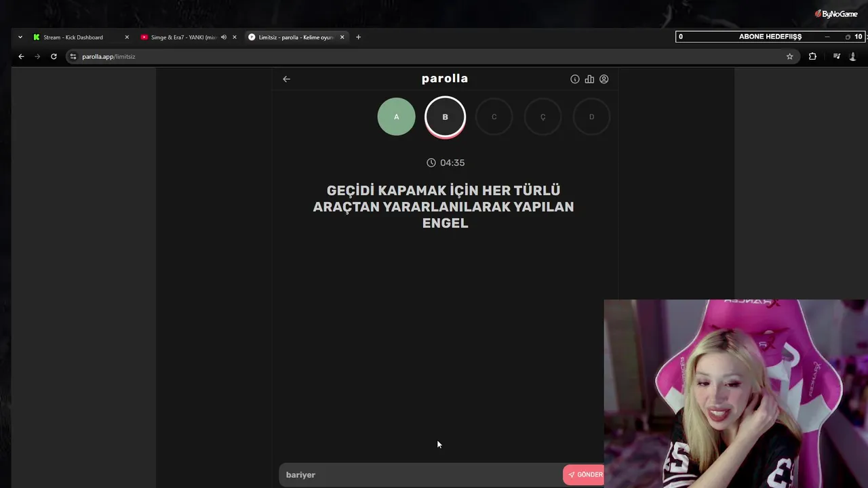Select the letter Ç circle
Viewport: 868px width, 488px height.
(542, 117)
